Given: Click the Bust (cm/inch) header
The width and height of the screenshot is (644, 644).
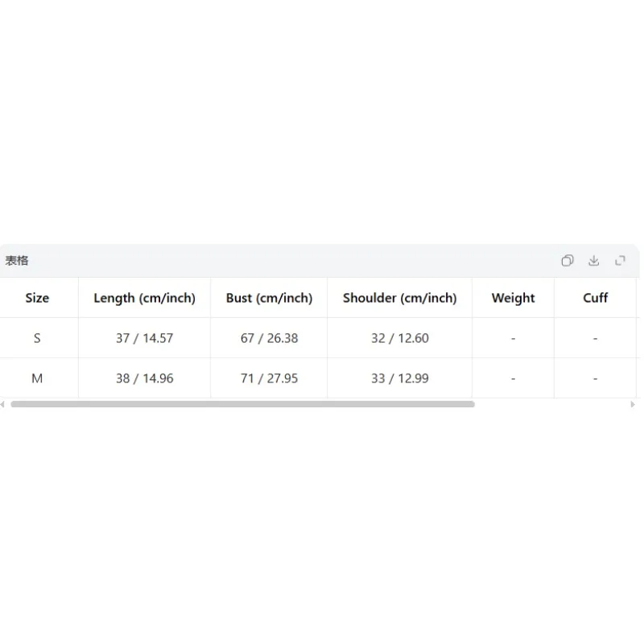Looking at the screenshot, I should tap(269, 298).
